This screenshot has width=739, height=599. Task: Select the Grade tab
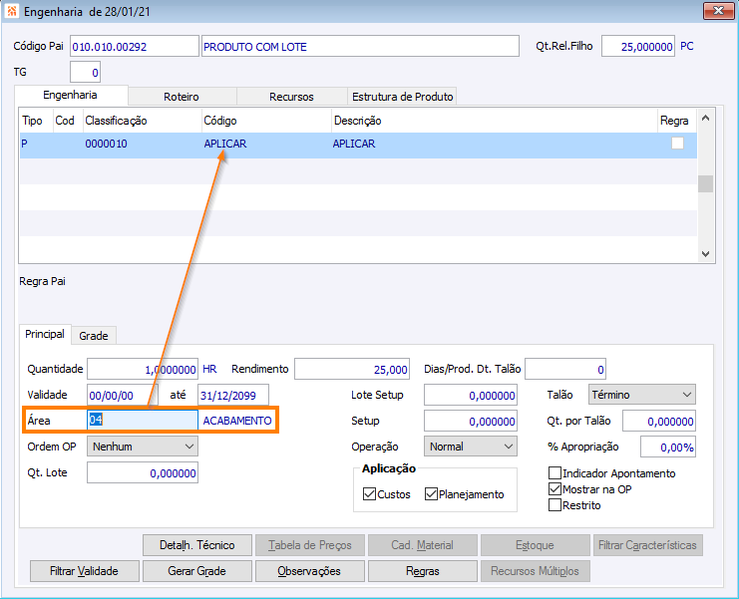coord(93,336)
